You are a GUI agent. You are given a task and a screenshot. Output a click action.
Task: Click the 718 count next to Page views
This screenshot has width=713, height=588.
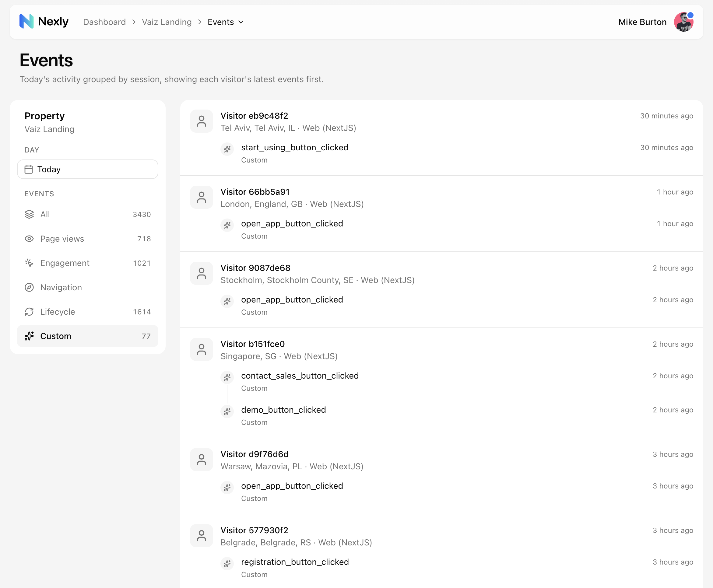click(144, 239)
